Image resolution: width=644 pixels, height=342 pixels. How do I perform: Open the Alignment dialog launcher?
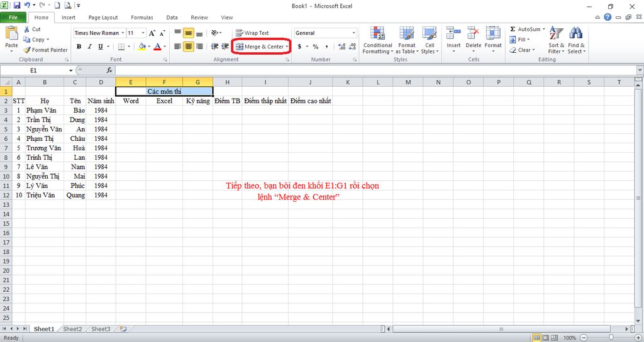click(287, 60)
